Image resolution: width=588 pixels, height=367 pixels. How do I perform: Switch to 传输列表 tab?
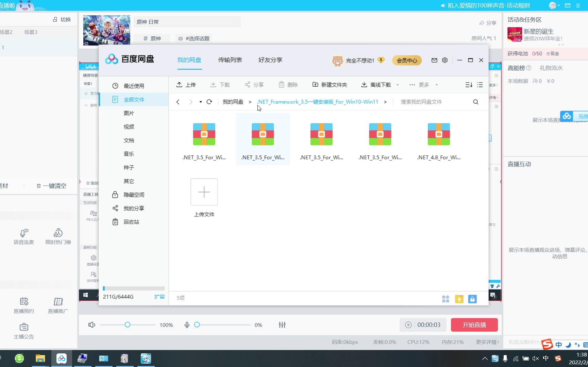point(230,60)
